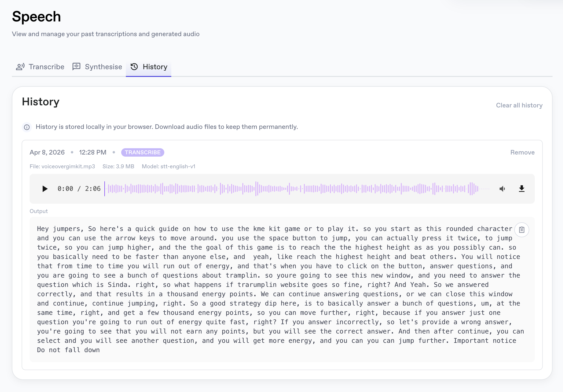Click the 0:00 / 2:06 time display

(79, 189)
